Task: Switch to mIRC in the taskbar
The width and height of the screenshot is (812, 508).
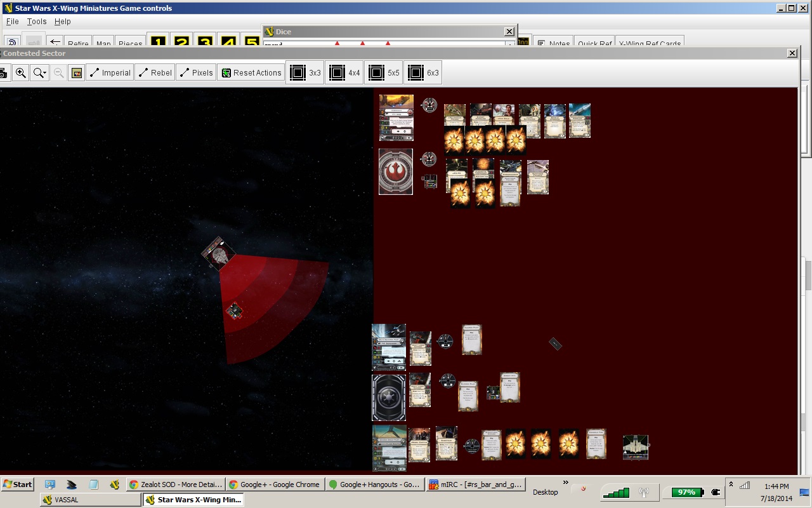Action: coord(475,485)
